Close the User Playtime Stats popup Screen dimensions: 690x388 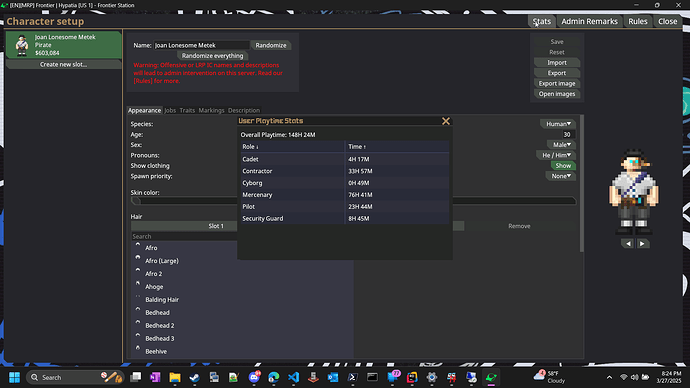[446, 121]
